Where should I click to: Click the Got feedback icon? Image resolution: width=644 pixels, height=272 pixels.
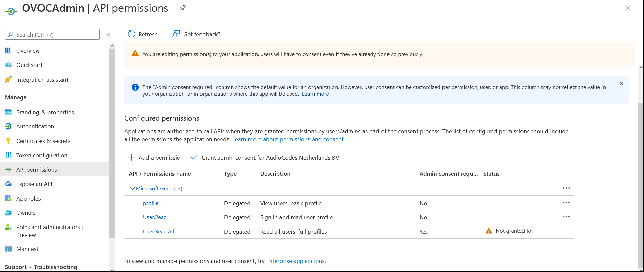pos(176,34)
